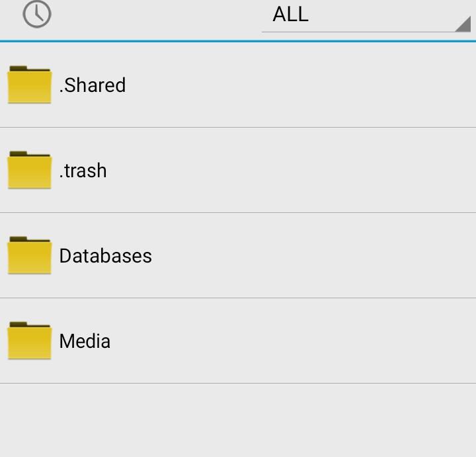Click the dropdown triangle arrow beside ALL

[x=462, y=24]
